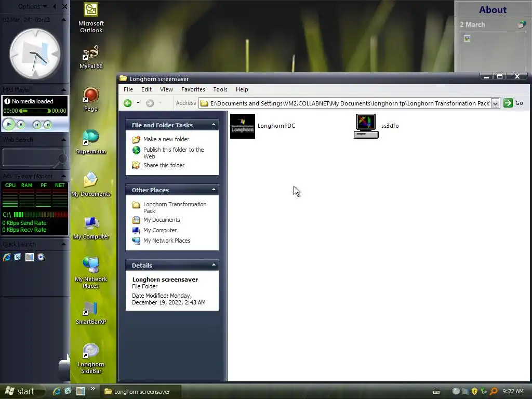This screenshot has height=399, width=532.
Task: Go to Longhorn Transformation Pack folder
Action: click(x=169, y=208)
